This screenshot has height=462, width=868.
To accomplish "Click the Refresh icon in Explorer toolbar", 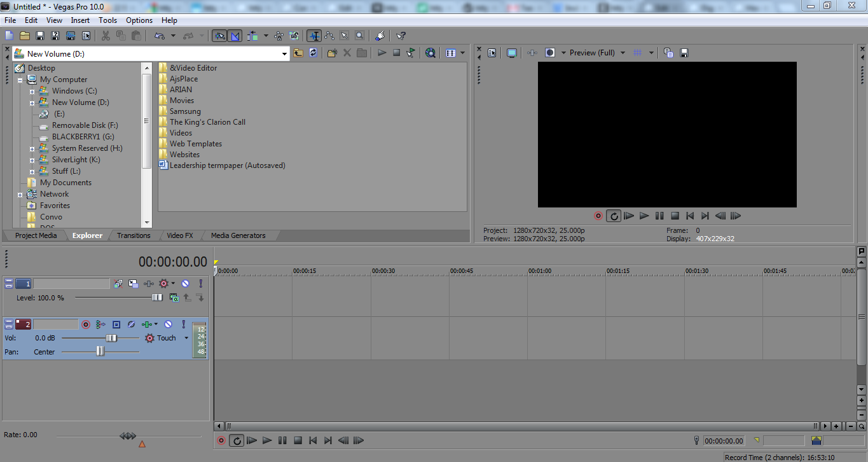I will click(x=313, y=53).
